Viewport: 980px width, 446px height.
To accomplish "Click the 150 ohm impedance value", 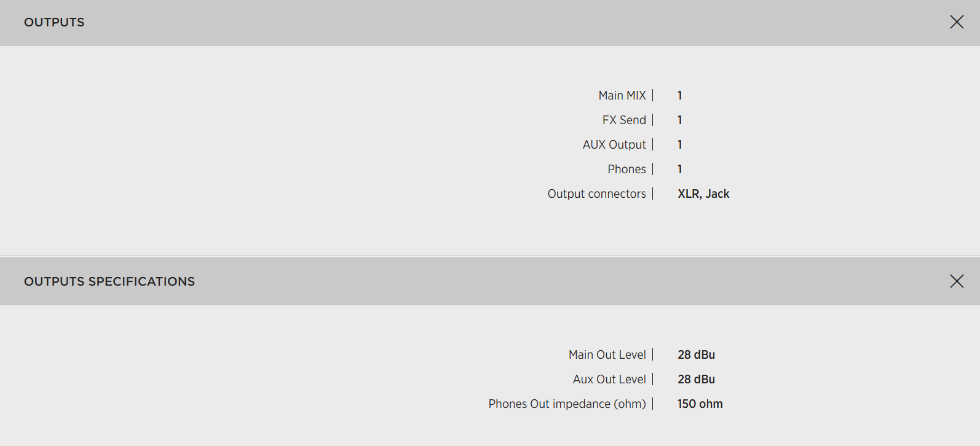I will [x=700, y=404].
